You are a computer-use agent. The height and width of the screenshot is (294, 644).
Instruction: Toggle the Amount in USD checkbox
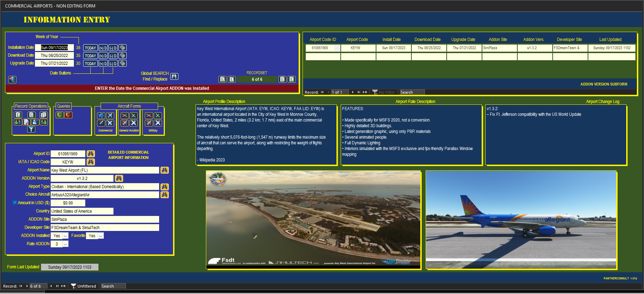(x=15, y=202)
